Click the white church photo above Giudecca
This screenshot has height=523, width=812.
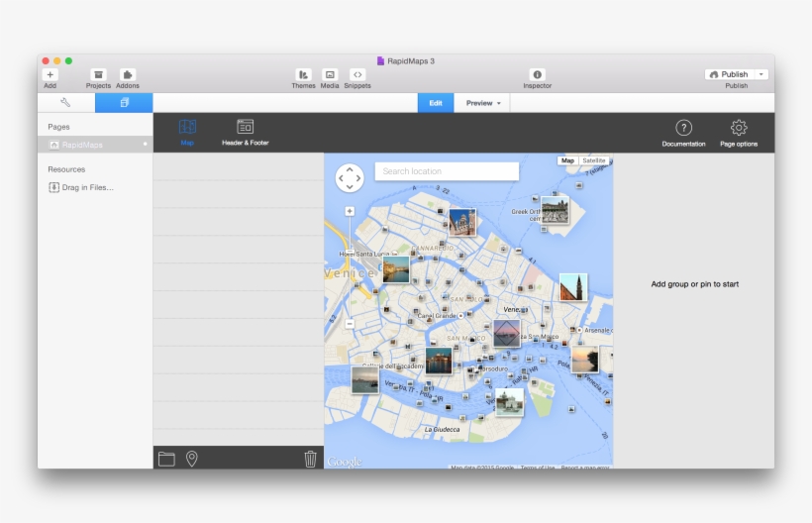[510, 402]
